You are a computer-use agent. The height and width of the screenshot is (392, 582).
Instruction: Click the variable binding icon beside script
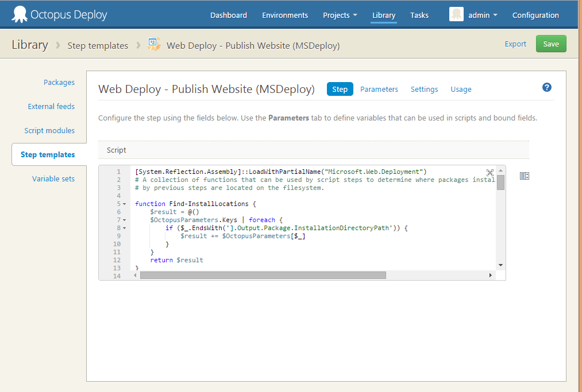point(524,176)
